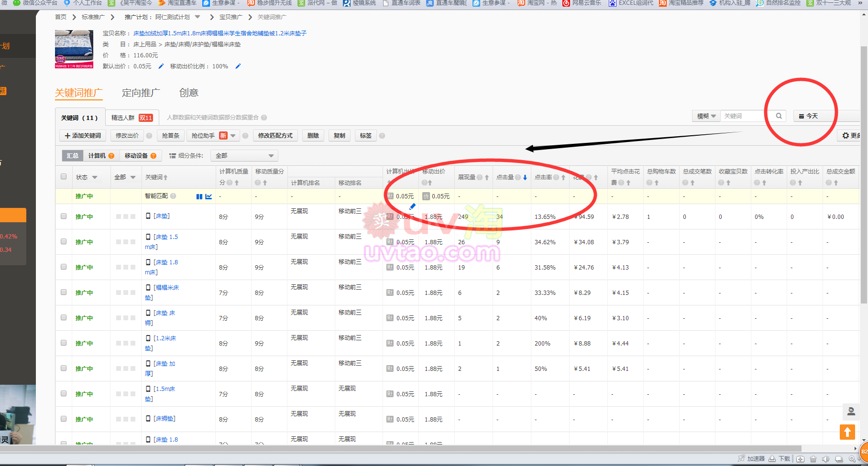
Task: Tick the select-all checkbox in table header
Action: coord(64,177)
